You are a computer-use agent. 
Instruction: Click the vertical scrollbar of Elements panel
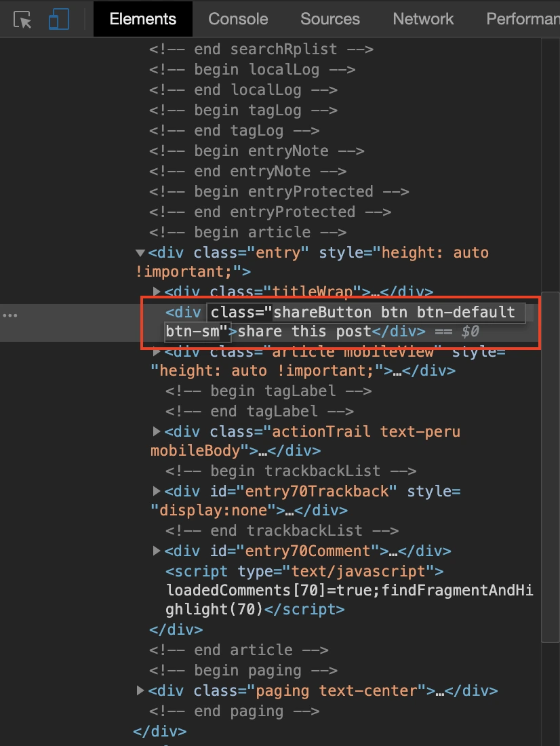[551, 467]
